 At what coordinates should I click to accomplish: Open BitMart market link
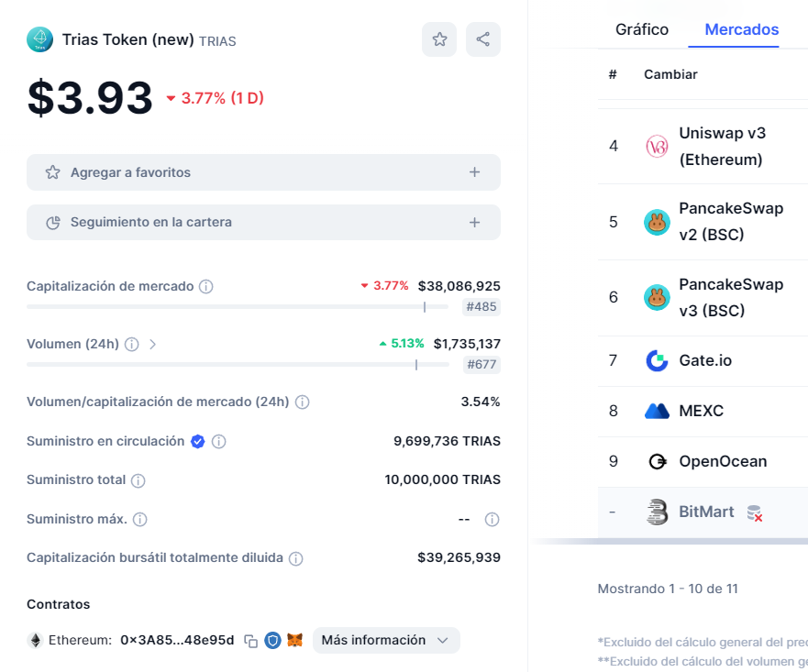706,512
